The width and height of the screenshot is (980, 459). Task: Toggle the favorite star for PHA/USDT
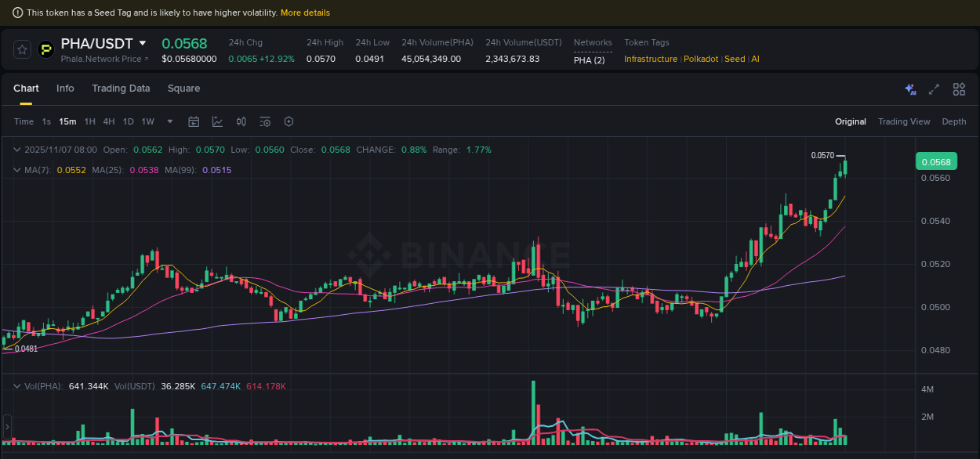[22, 49]
